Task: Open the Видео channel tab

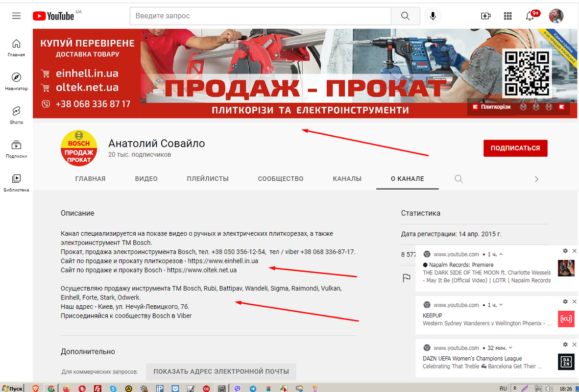Action: [x=146, y=179]
